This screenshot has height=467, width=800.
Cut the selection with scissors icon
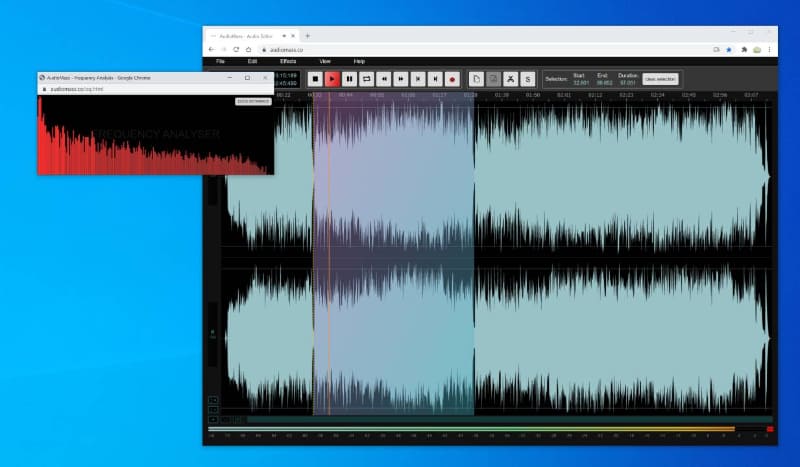click(510, 79)
